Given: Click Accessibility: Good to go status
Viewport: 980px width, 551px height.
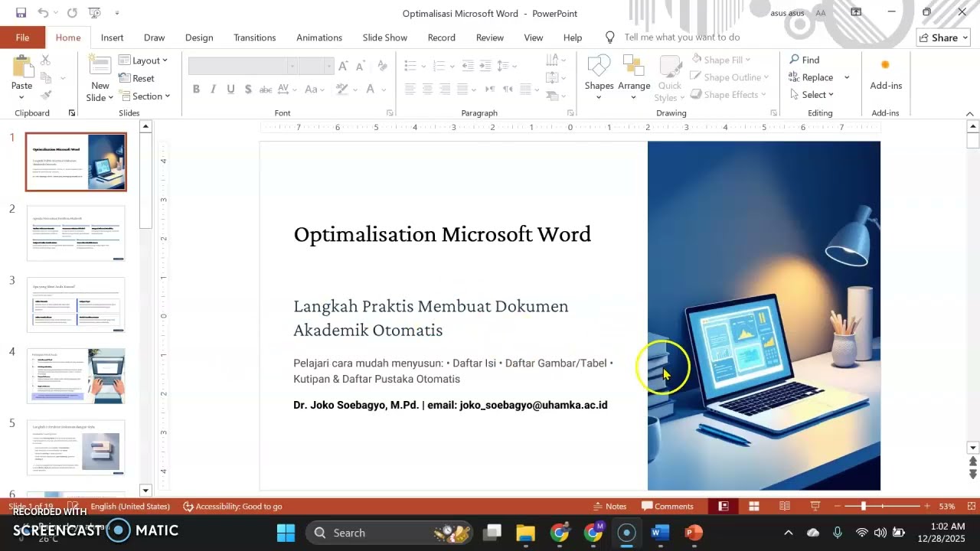Looking at the screenshot, I should pyautogui.click(x=233, y=506).
